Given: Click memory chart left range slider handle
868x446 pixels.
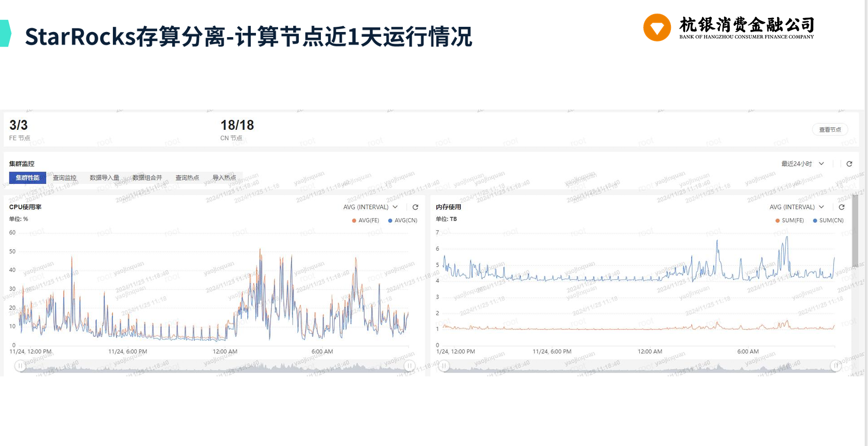Looking at the screenshot, I should point(444,366).
